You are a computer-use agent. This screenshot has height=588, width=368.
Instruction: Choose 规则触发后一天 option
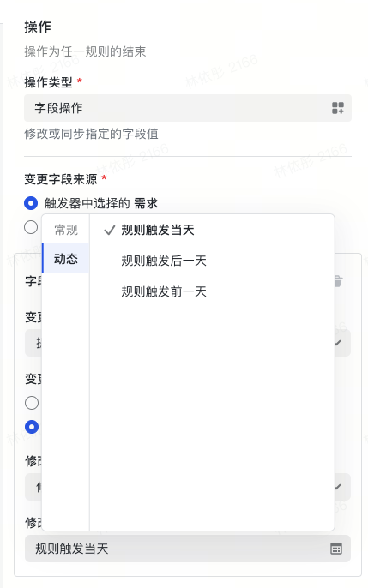pyautogui.click(x=164, y=261)
